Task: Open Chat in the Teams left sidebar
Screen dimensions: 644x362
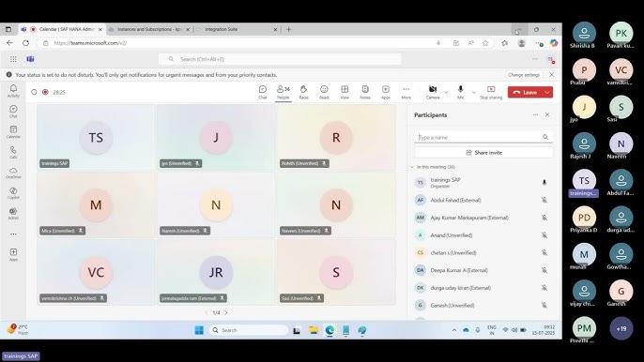Action: (13, 112)
